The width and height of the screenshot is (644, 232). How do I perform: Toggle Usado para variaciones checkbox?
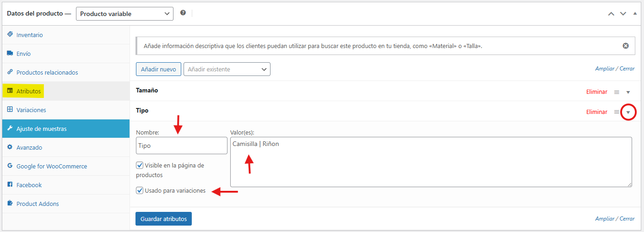pyautogui.click(x=140, y=190)
